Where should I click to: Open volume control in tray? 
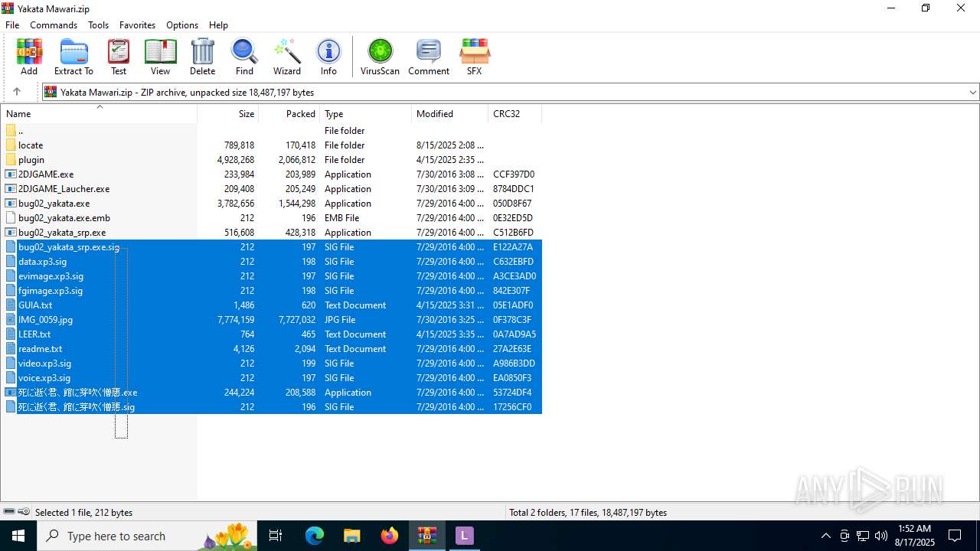click(x=881, y=536)
